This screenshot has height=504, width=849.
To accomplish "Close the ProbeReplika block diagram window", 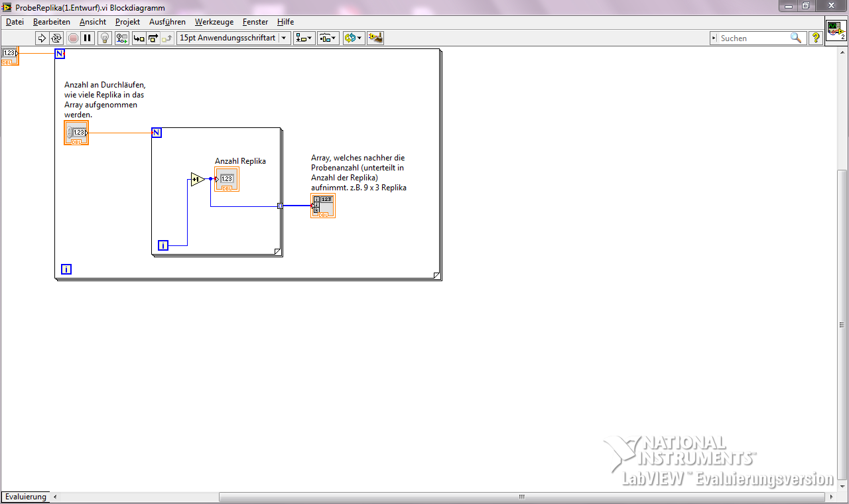I will (830, 6).
